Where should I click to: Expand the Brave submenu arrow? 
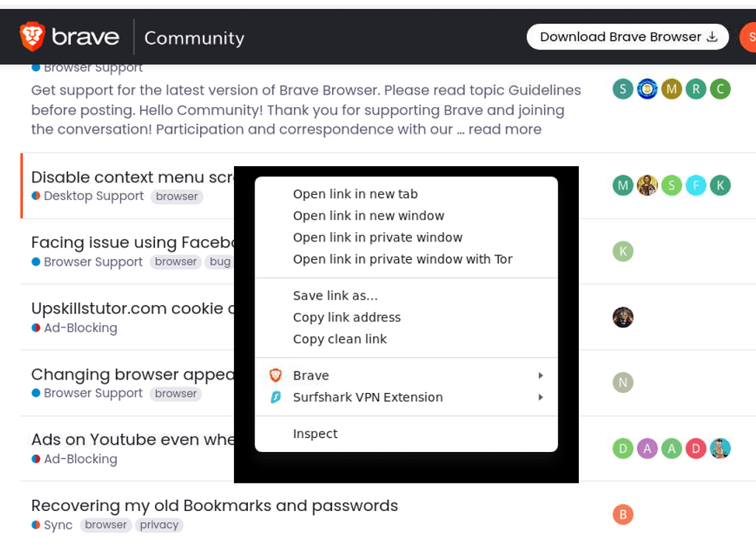[x=541, y=375]
